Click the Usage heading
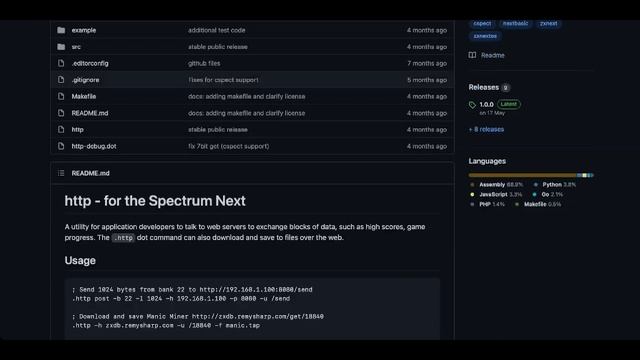 click(x=80, y=260)
